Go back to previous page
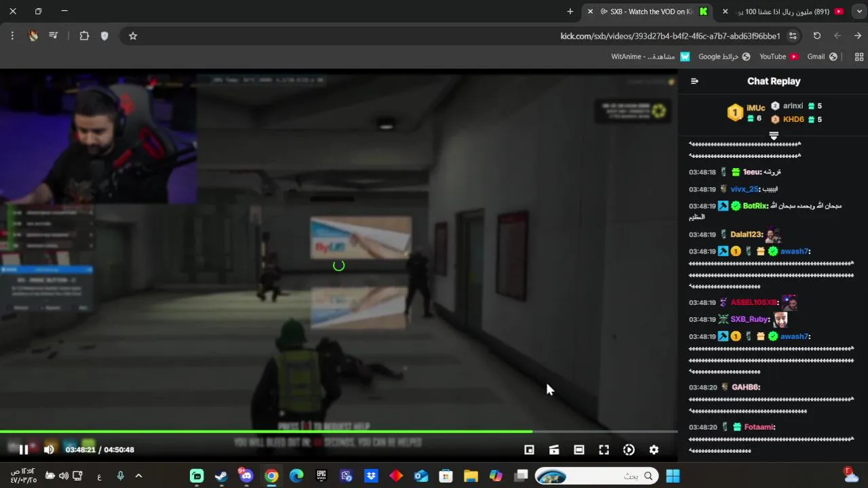This screenshot has width=868, height=488. point(858,36)
